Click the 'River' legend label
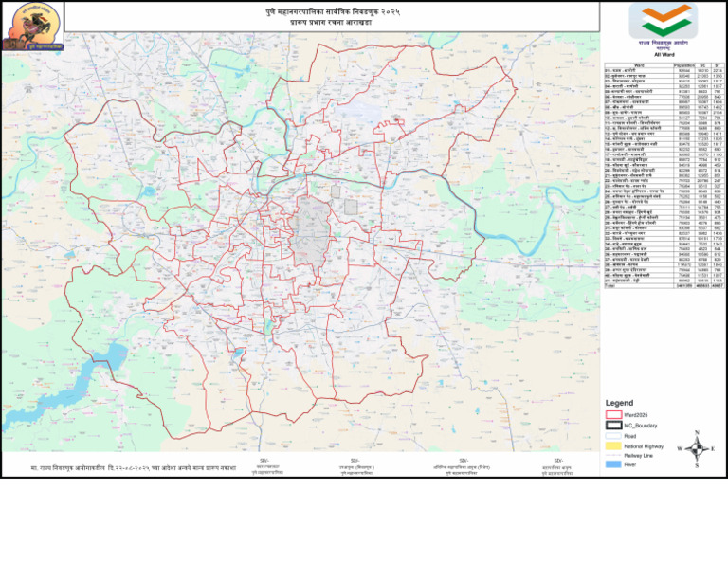This screenshot has width=728, height=563. (630, 464)
